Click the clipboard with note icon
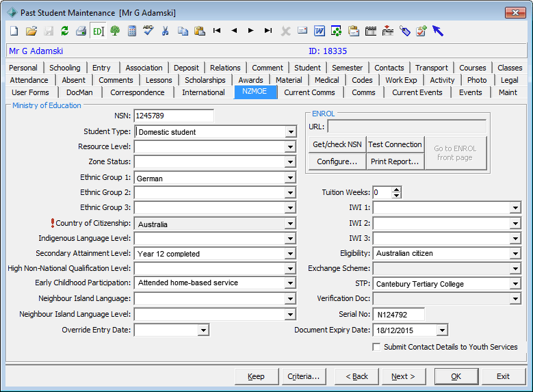The width and height of the screenshot is (533, 392). (354, 31)
